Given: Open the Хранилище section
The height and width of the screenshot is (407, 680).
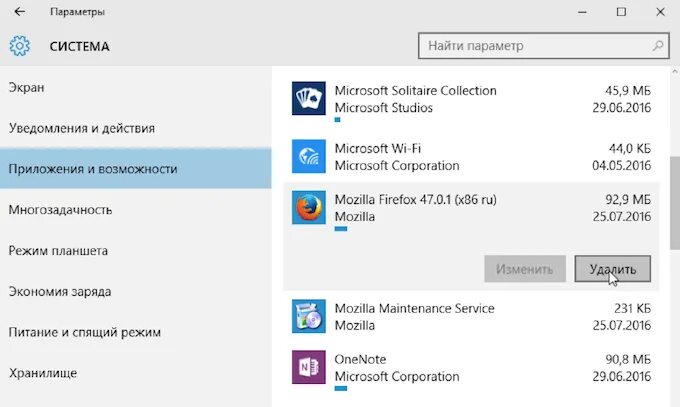Looking at the screenshot, I should tap(43, 373).
